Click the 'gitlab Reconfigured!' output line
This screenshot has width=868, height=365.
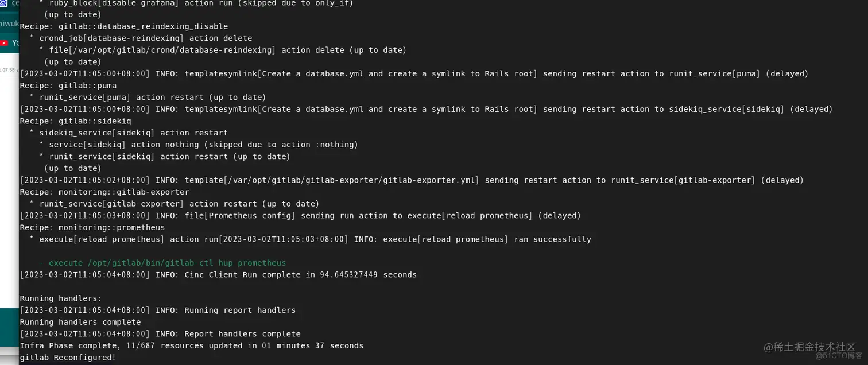[x=68, y=358]
